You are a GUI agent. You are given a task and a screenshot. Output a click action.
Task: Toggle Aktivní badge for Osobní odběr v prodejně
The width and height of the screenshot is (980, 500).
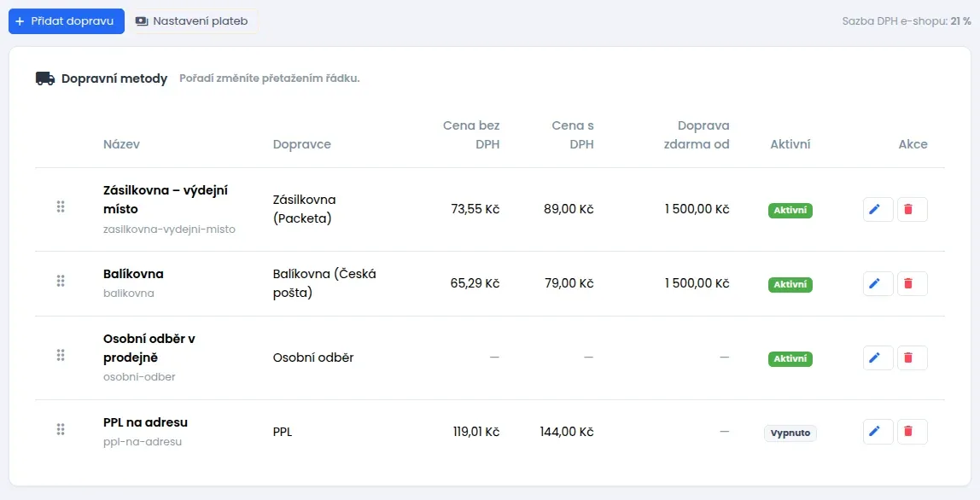pyautogui.click(x=790, y=358)
